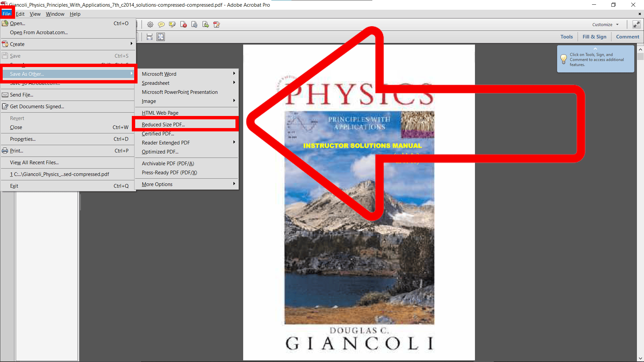The width and height of the screenshot is (644, 362).
Task: Select the redaction markup icon
Action: tap(216, 24)
